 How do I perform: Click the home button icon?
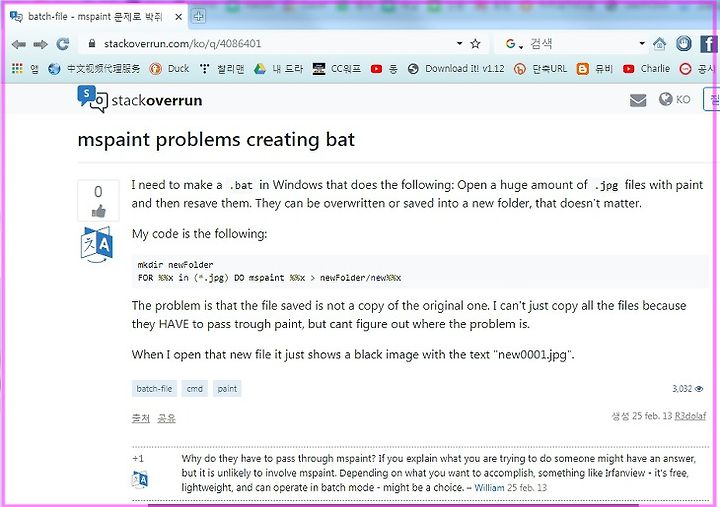coord(659,44)
